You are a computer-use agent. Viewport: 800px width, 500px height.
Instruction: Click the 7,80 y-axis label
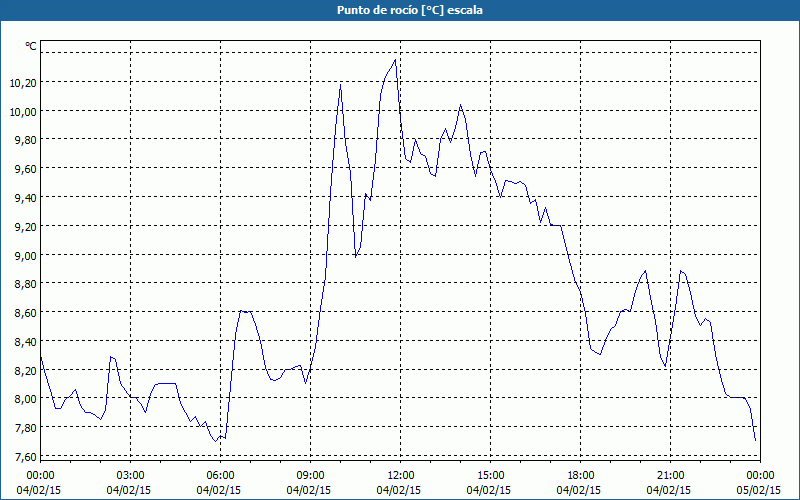point(26,428)
